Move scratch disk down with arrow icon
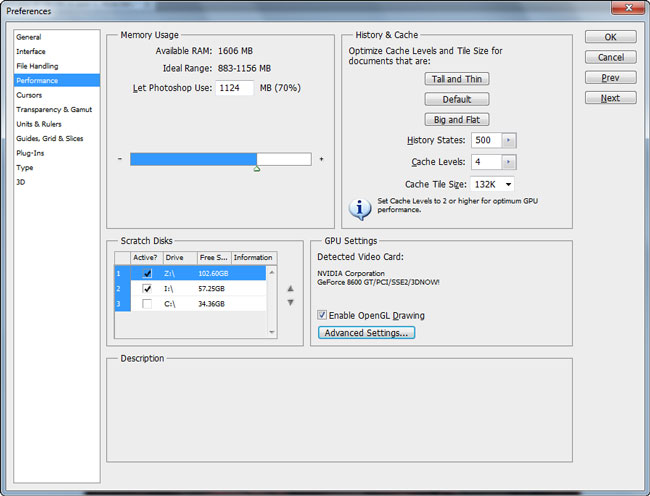 [x=291, y=302]
